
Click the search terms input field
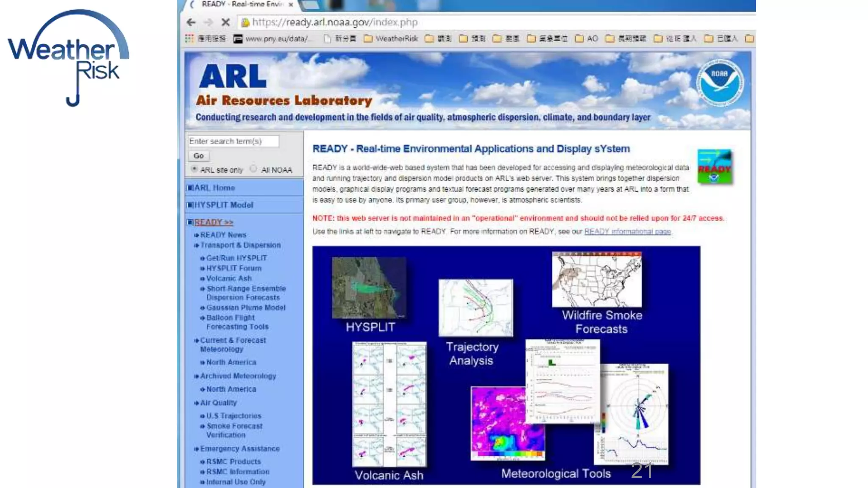[234, 141]
